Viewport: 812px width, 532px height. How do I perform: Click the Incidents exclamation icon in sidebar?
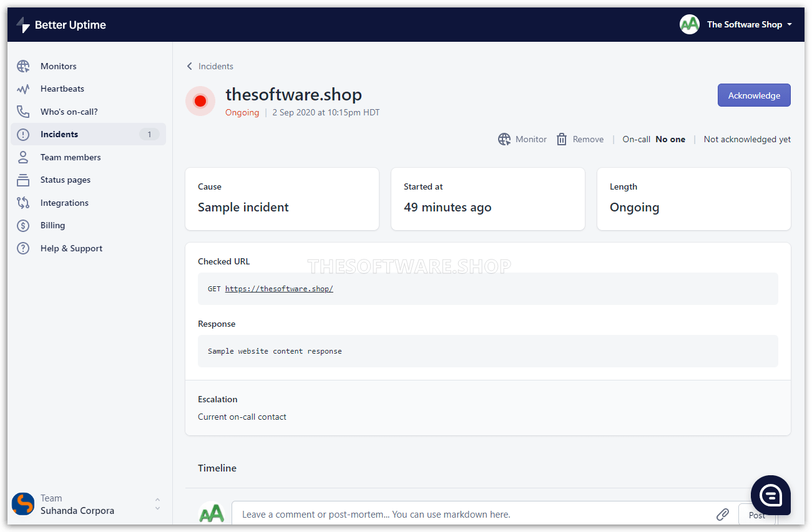click(23, 134)
